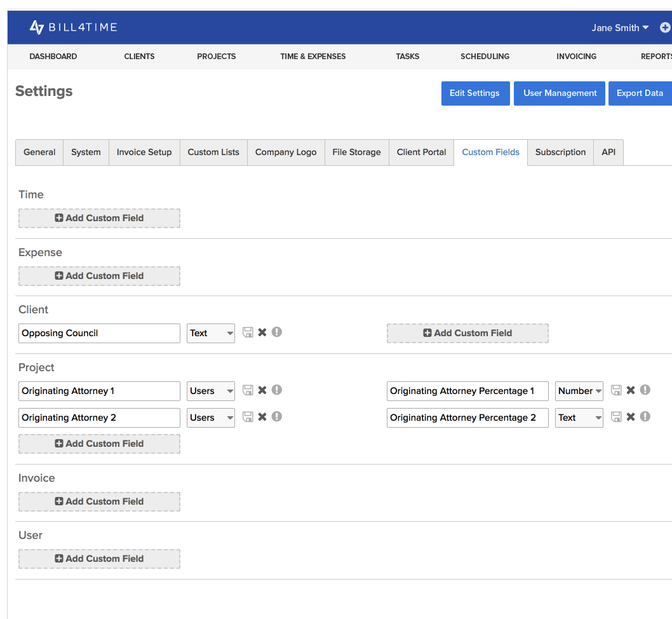
Task: Open Number type dropdown for Percentage 1
Action: click(579, 391)
